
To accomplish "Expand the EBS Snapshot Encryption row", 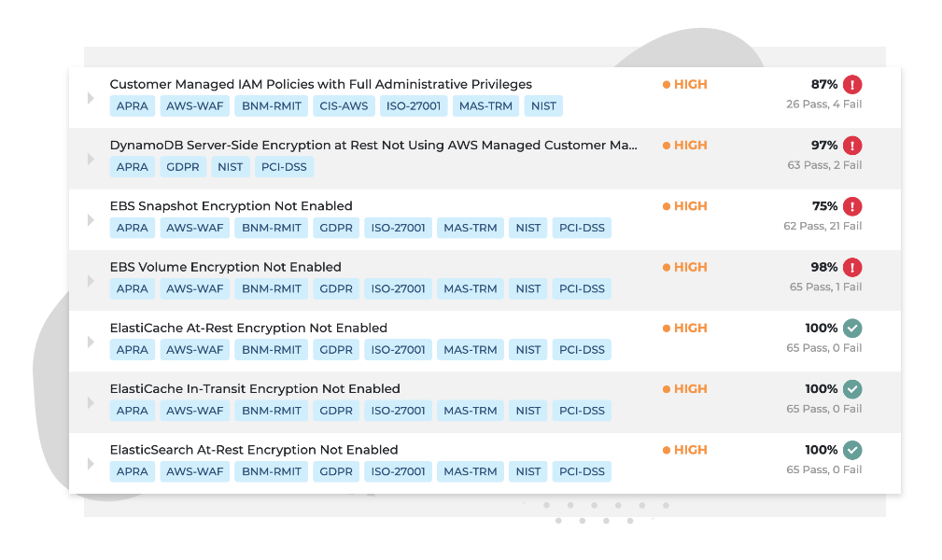I will 91,220.
